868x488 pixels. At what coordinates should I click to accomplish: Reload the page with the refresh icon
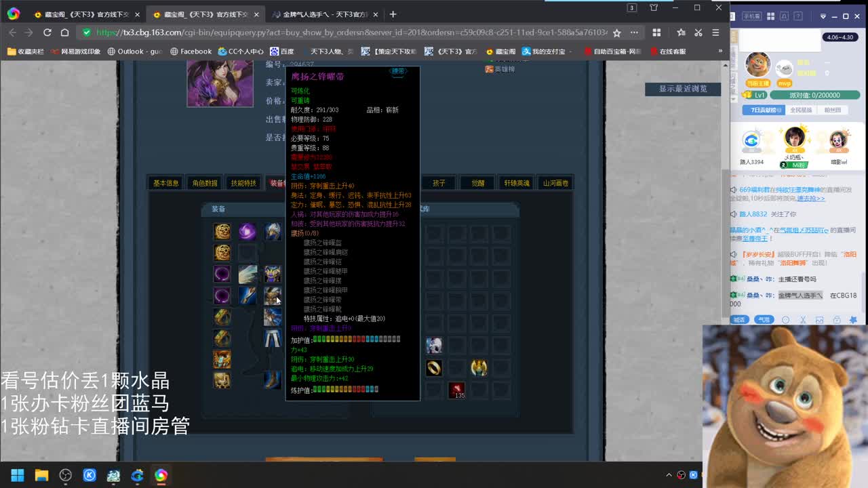[x=47, y=33]
